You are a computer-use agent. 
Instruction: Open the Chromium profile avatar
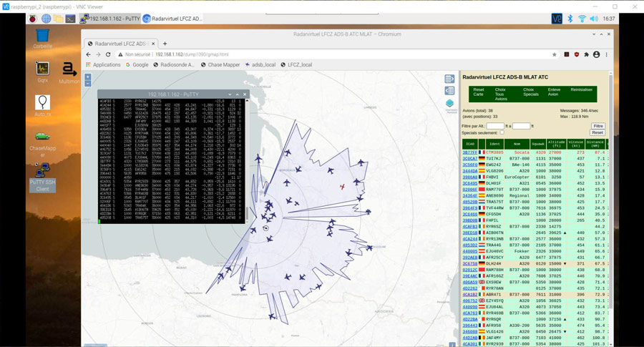tap(596, 54)
